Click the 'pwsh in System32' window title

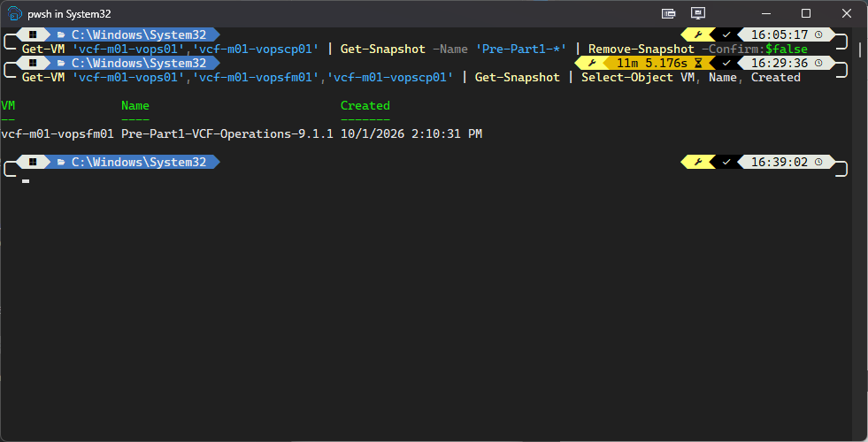(x=69, y=14)
